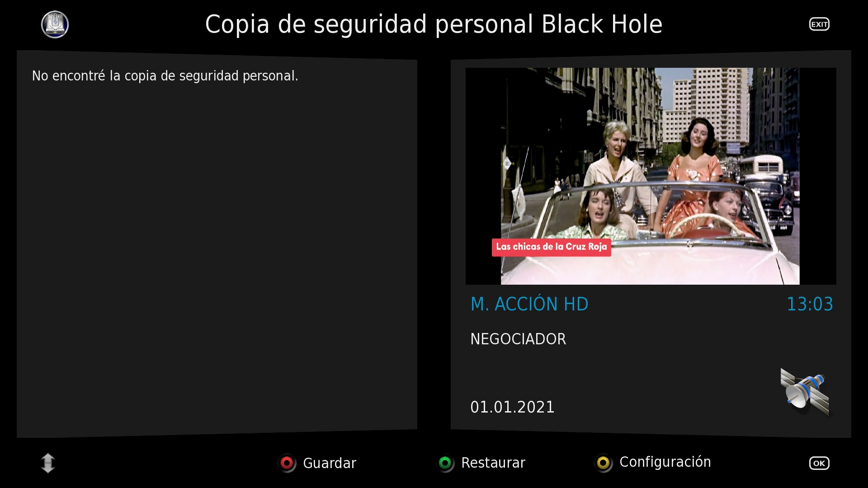Image resolution: width=868 pixels, height=488 pixels.
Task: Click the M. ACCIÓN HD channel name
Action: [x=529, y=304]
